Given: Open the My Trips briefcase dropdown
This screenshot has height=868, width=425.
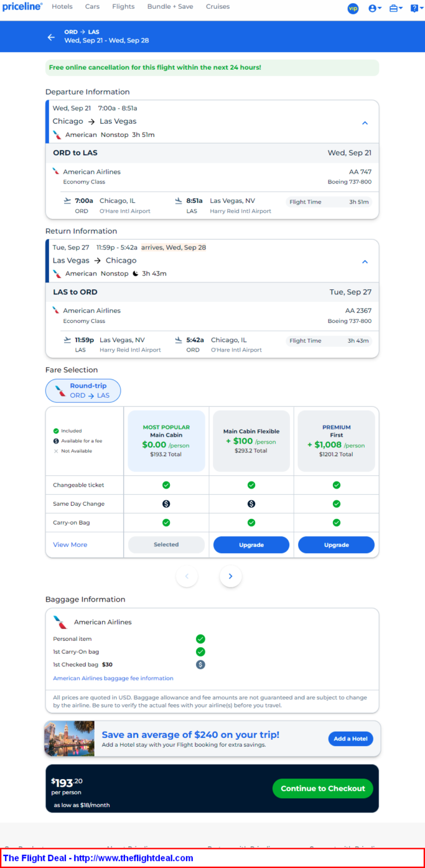Looking at the screenshot, I should 396,8.
